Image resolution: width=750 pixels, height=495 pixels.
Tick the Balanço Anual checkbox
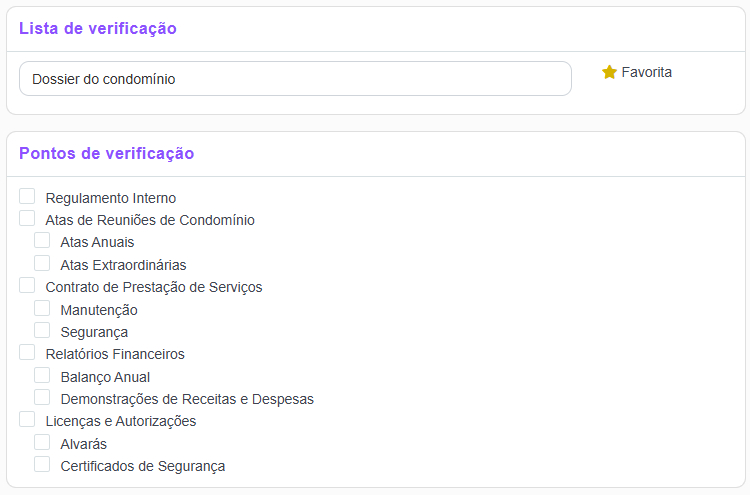tap(42, 375)
